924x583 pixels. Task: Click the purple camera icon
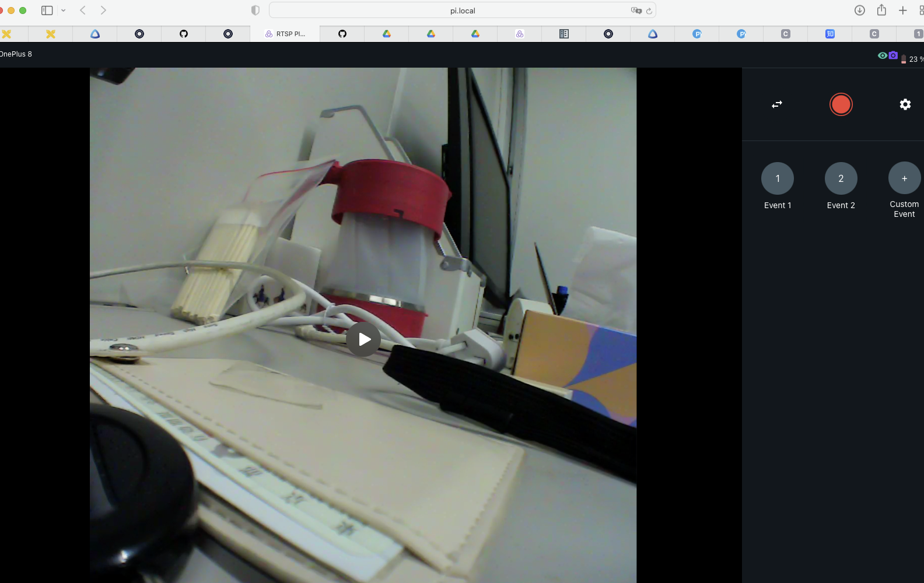(893, 55)
